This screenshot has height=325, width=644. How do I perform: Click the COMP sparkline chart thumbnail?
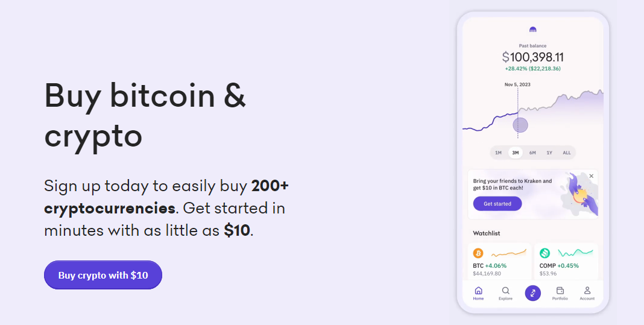[x=575, y=253]
